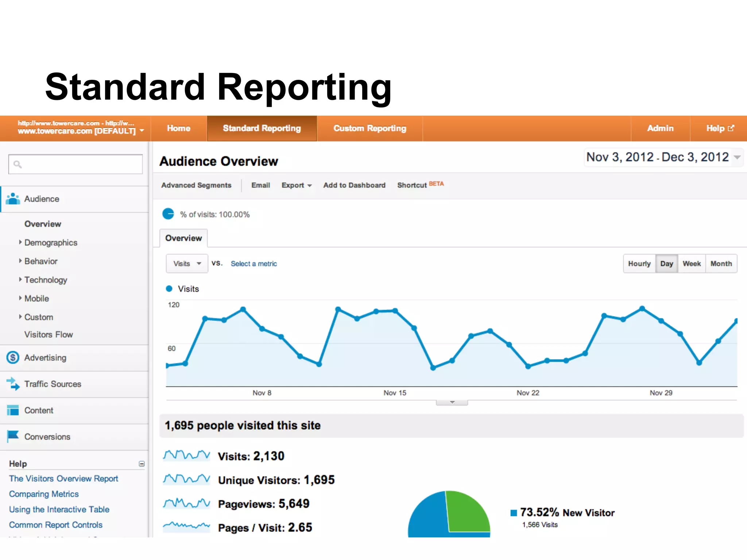Click the Advertising dollar icon
Screen dimensions: 747x560
click(x=13, y=357)
